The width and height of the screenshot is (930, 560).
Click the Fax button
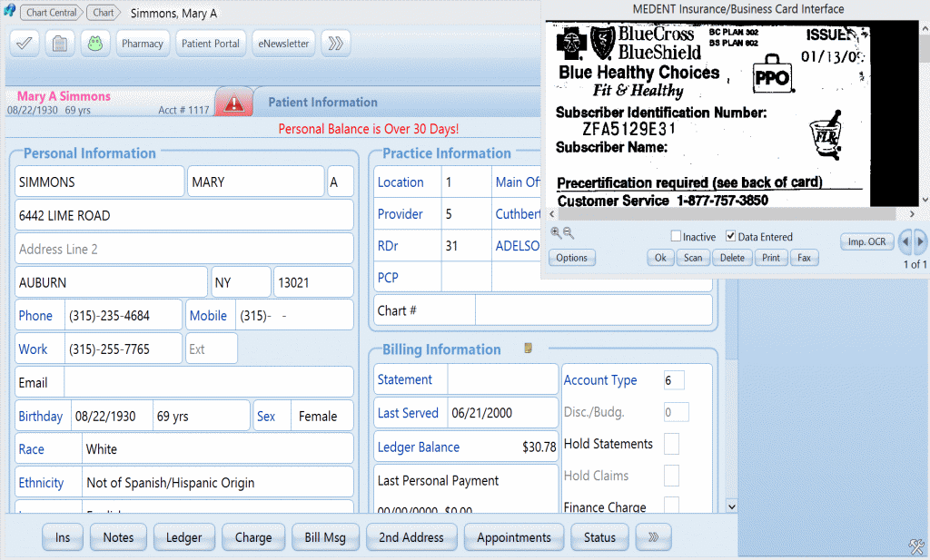[805, 258]
